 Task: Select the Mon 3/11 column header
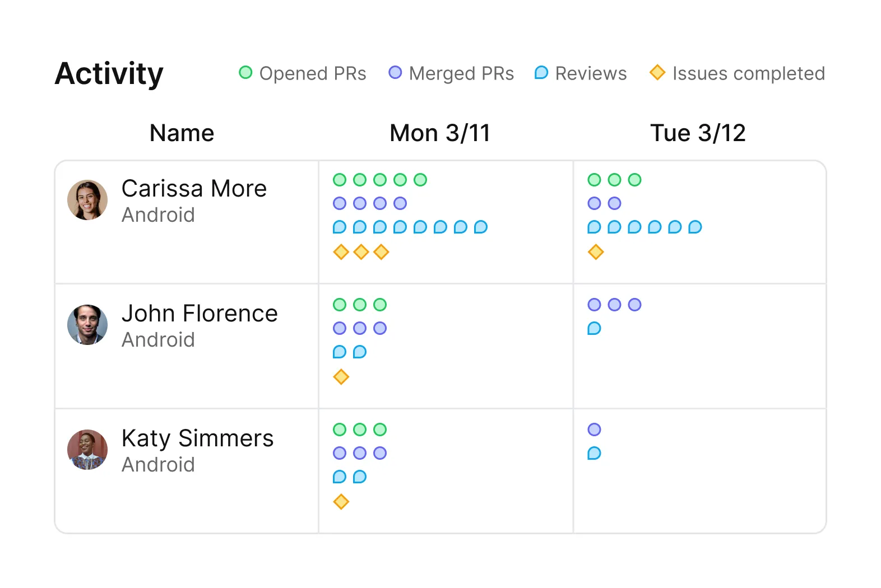(x=440, y=133)
